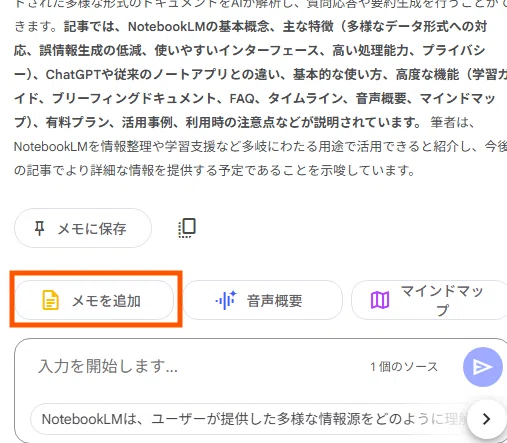Generate 音声概要 audio overview
The height and width of the screenshot is (443, 507).
pos(263,300)
